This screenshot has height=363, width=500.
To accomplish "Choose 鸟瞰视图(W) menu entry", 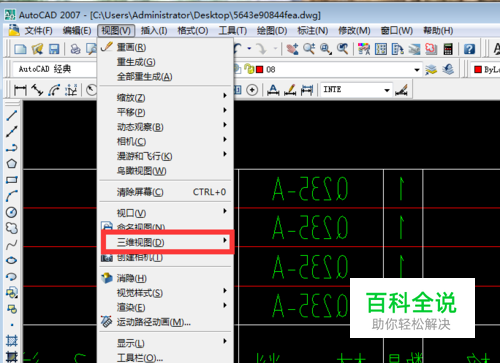I will click(166, 171).
